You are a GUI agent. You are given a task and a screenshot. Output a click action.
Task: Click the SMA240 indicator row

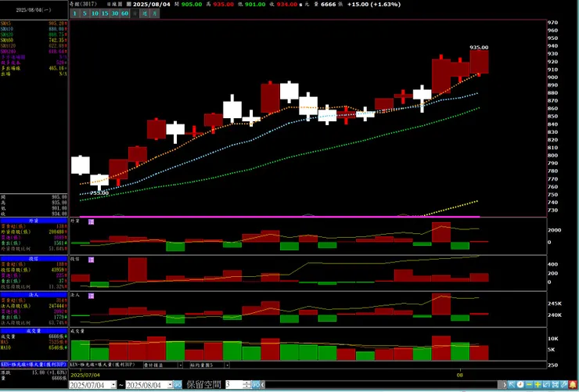click(34, 52)
